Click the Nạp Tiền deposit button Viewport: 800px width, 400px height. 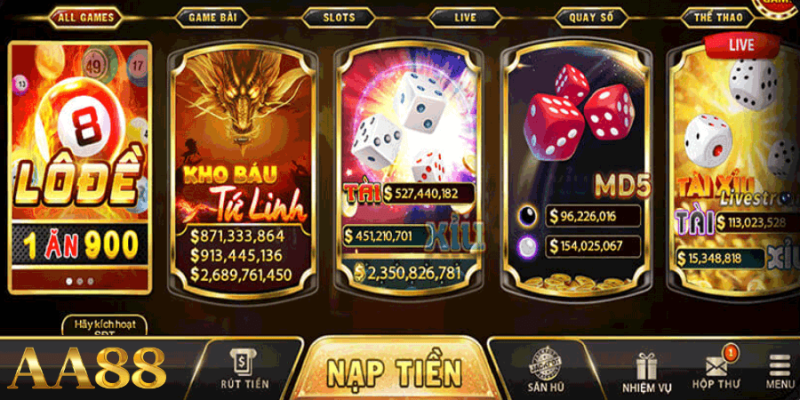point(395,370)
